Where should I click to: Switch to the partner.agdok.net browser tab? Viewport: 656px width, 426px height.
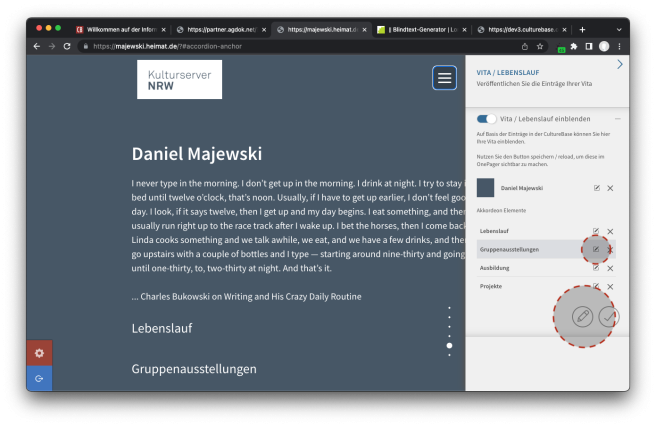click(x=220, y=30)
